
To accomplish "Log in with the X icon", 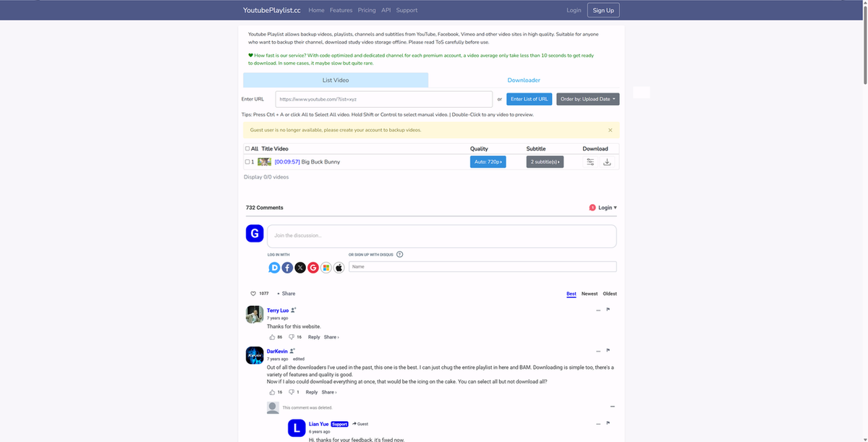I will 300,268.
